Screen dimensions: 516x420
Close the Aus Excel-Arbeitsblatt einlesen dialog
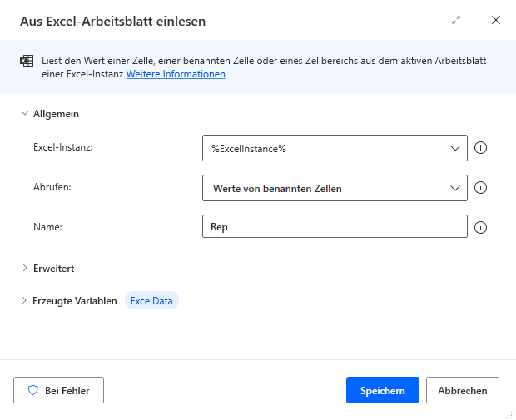point(496,20)
